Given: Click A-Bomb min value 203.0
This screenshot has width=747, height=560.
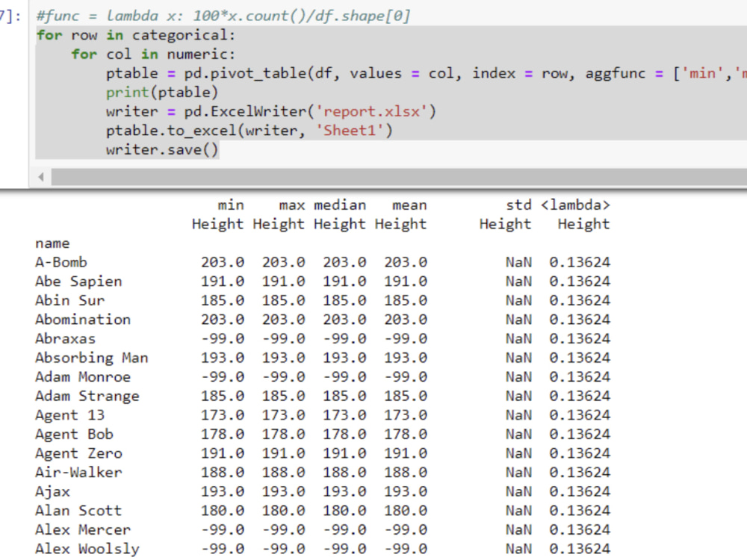Looking at the screenshot, I should [222, 262].
